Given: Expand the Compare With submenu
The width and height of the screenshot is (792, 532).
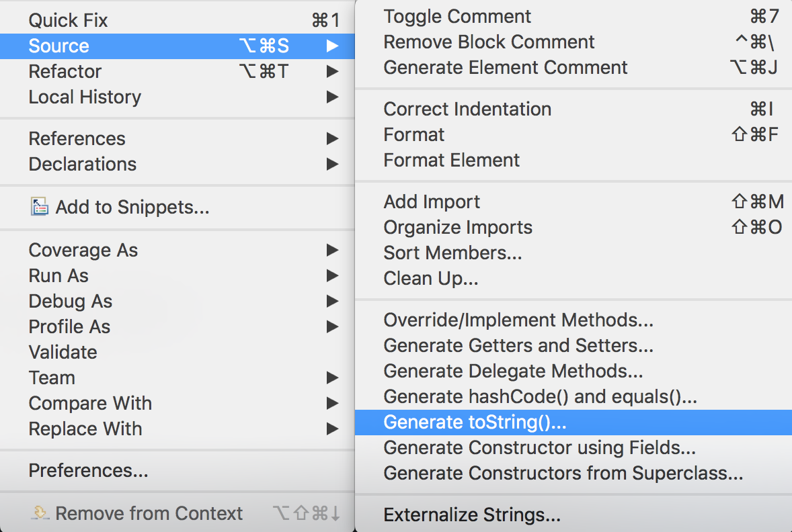Looking at the screenshot, I should 333,403.
